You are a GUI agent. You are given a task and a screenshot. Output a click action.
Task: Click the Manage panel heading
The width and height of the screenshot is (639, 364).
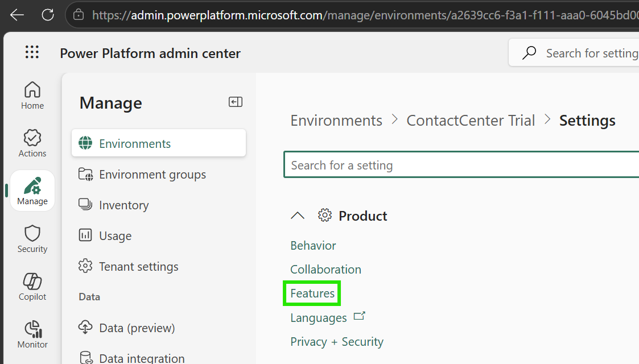(x=111, y=102)
